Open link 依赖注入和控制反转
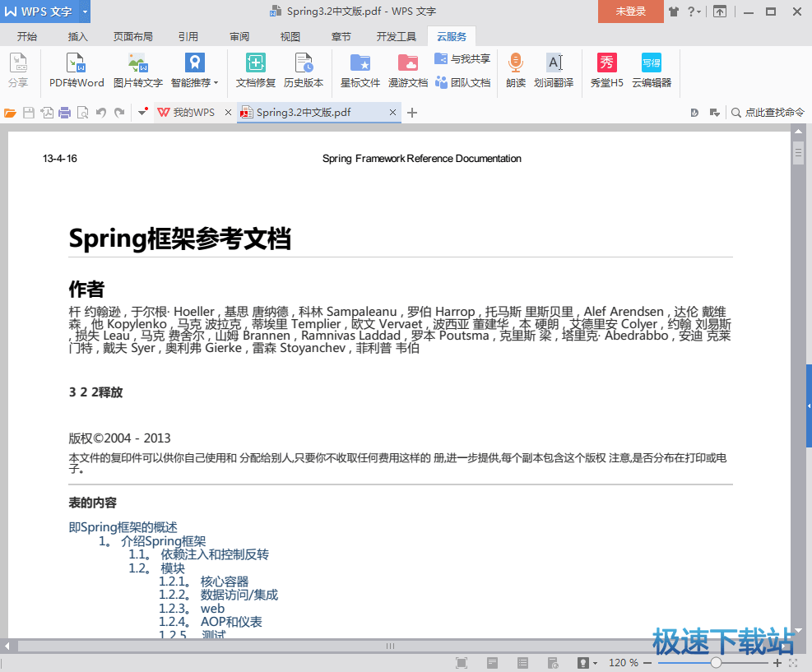The image size is (812, 672). coord(215,554)
